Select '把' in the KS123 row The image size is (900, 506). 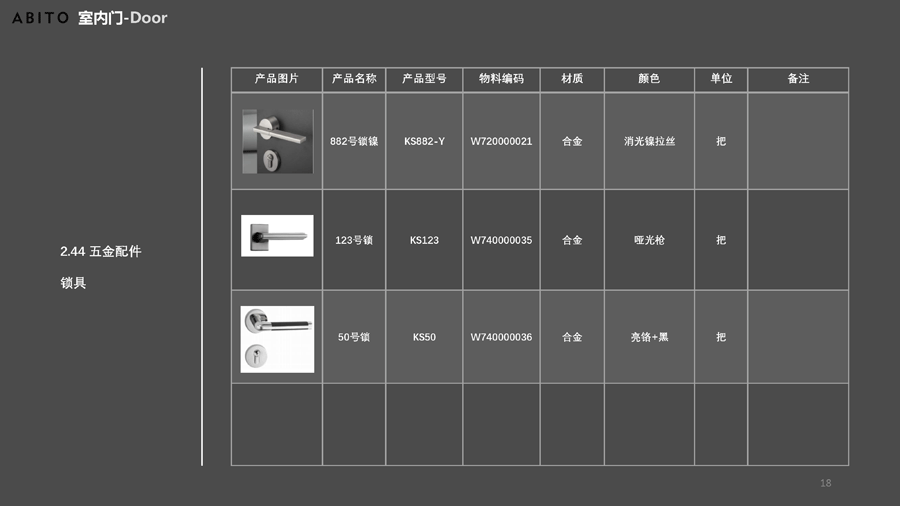pyautogui.click(x=721, y=240)
